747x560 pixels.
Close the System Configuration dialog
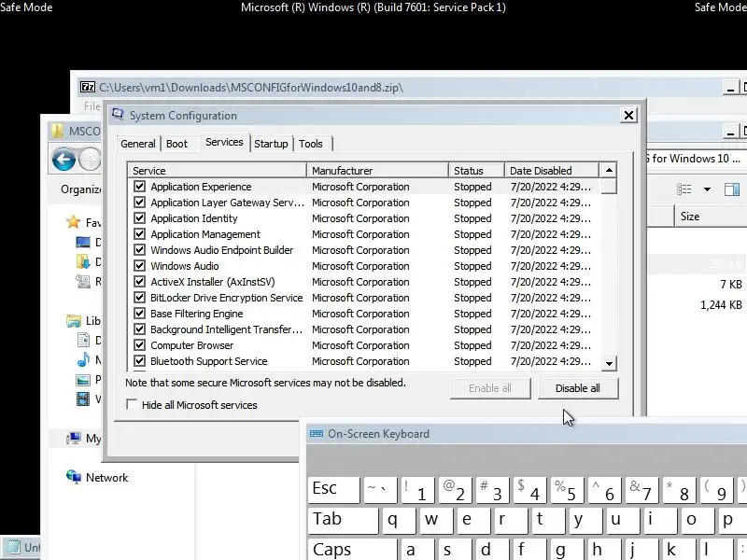(x=628, y=115)
